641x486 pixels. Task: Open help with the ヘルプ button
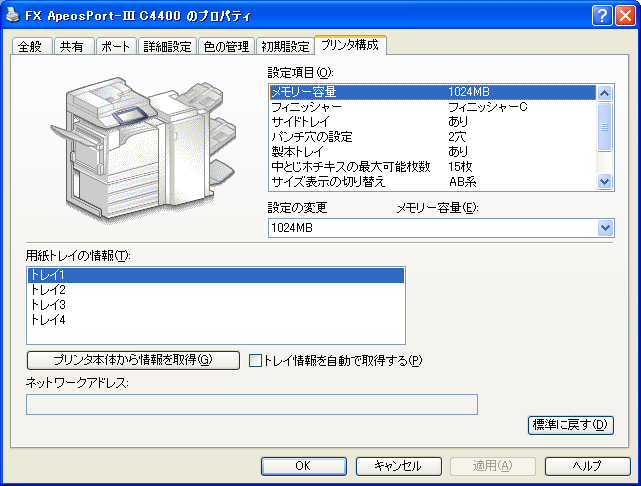point(587,466)
